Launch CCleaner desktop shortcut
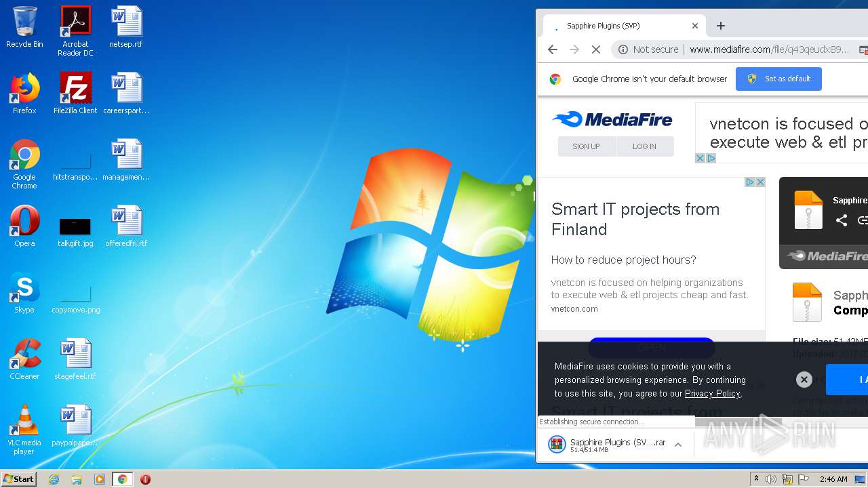Viewport: 868px width, 488px height. [x=24, y=359]
